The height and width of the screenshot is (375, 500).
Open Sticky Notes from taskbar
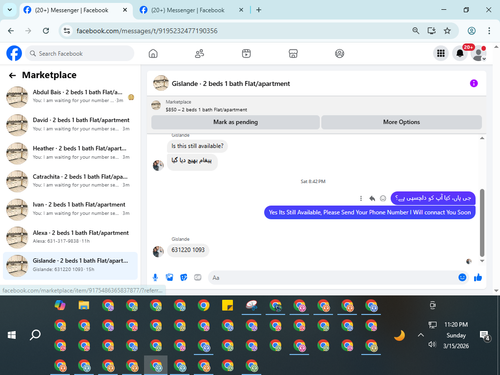point(228,305)
